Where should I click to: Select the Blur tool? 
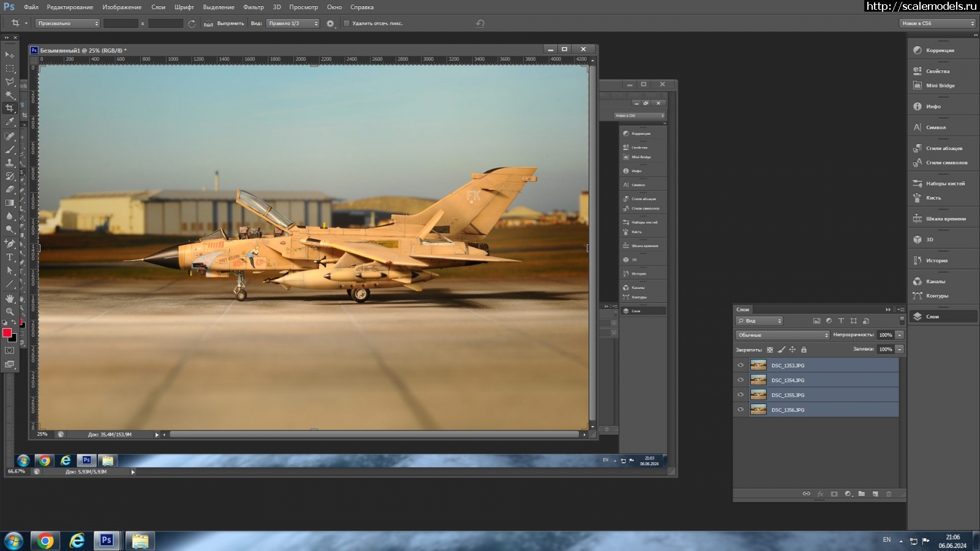click(10, 216)
